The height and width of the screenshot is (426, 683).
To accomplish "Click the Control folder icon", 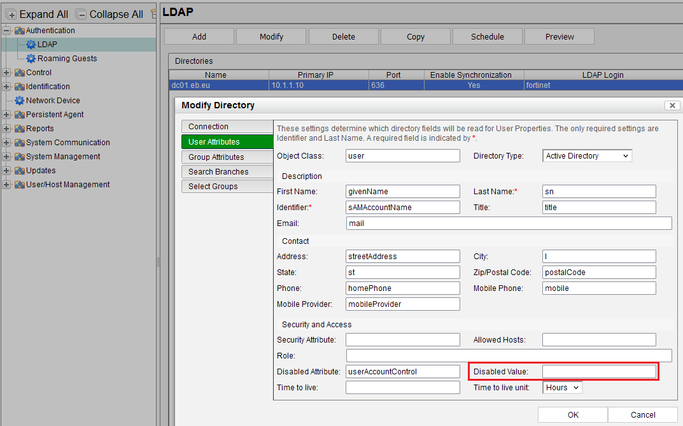I will (x=19, y=73).
